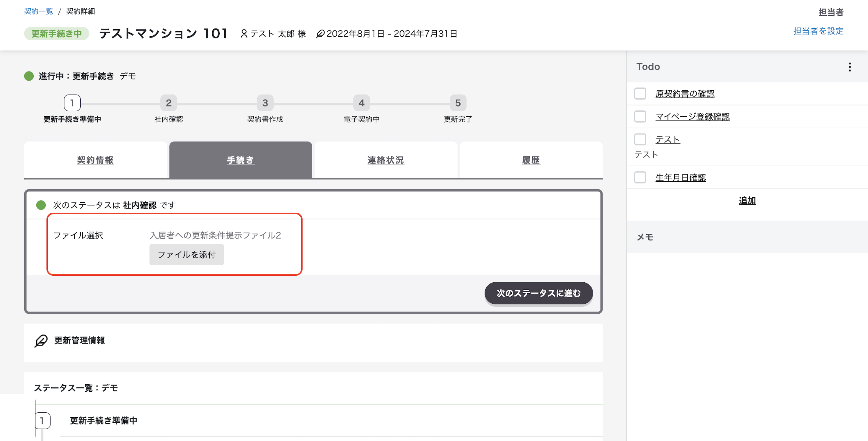This screenshot has height=441, width=868.
Task: Open the 原契約書の確認 todo link
Action: (685, 94)
